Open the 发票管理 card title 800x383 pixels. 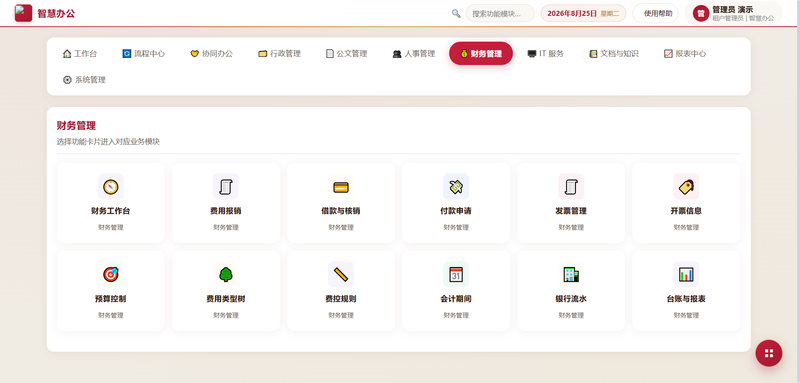click(571, 211)
